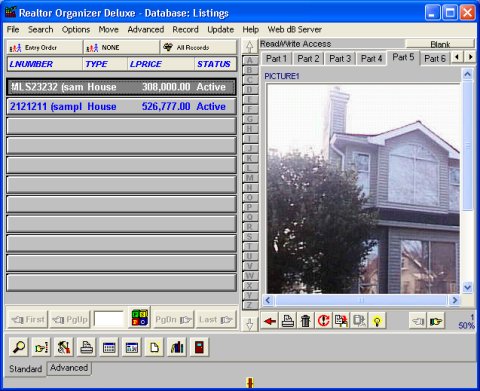Click the Last navigation button
480x391 pixels.
pos(216,320)
